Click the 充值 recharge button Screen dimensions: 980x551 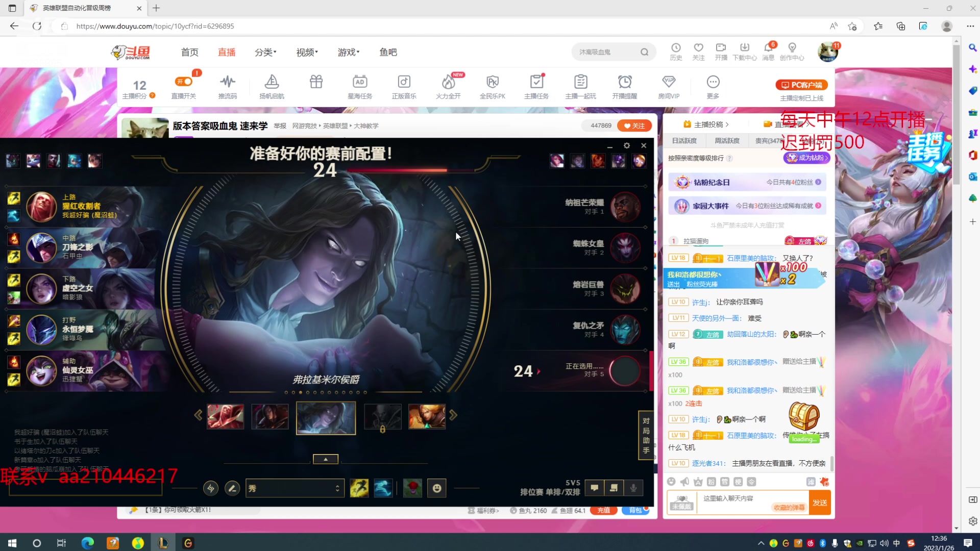coord(603,510)
